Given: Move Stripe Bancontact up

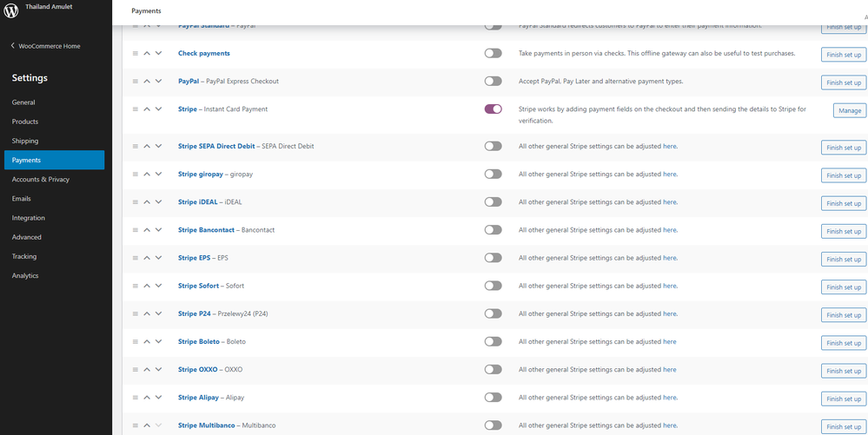Looking at the screenshot, I should tap(147, 230).
